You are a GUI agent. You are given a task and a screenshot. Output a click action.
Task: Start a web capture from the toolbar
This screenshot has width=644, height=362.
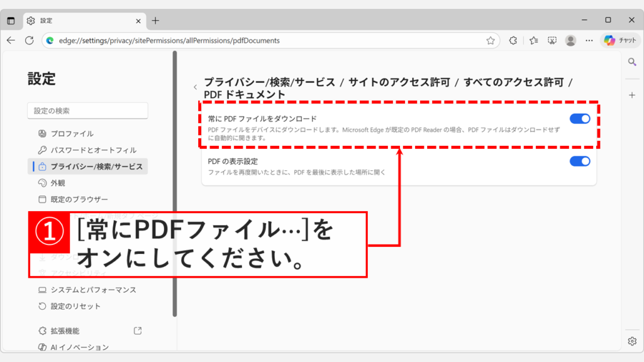tap(551, 40)
